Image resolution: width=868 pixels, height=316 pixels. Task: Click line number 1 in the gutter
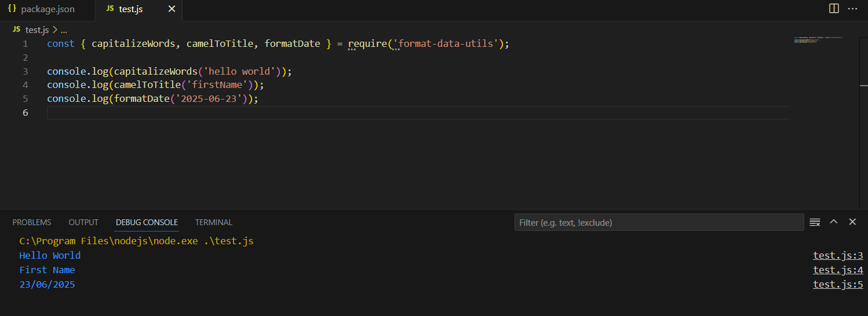pos(25,44)
